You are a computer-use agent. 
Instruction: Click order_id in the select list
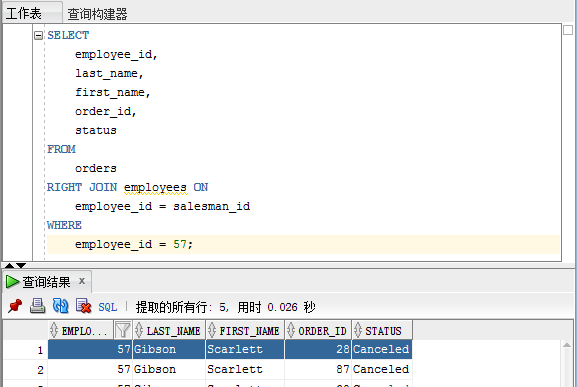tap(103, 111)
